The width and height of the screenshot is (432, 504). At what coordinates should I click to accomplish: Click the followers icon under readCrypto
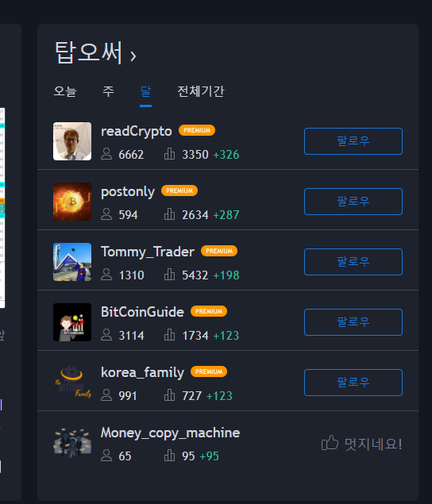[106, 154]
